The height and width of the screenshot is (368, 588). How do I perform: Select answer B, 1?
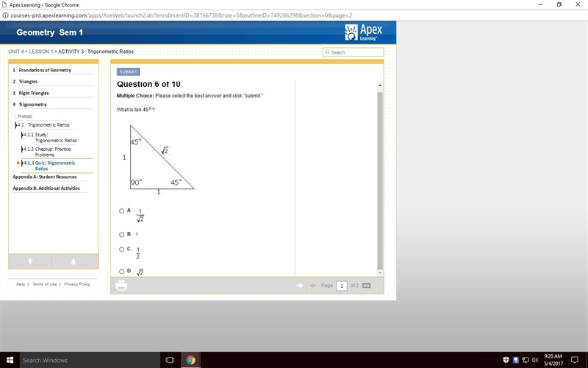(x=121, y=235)
